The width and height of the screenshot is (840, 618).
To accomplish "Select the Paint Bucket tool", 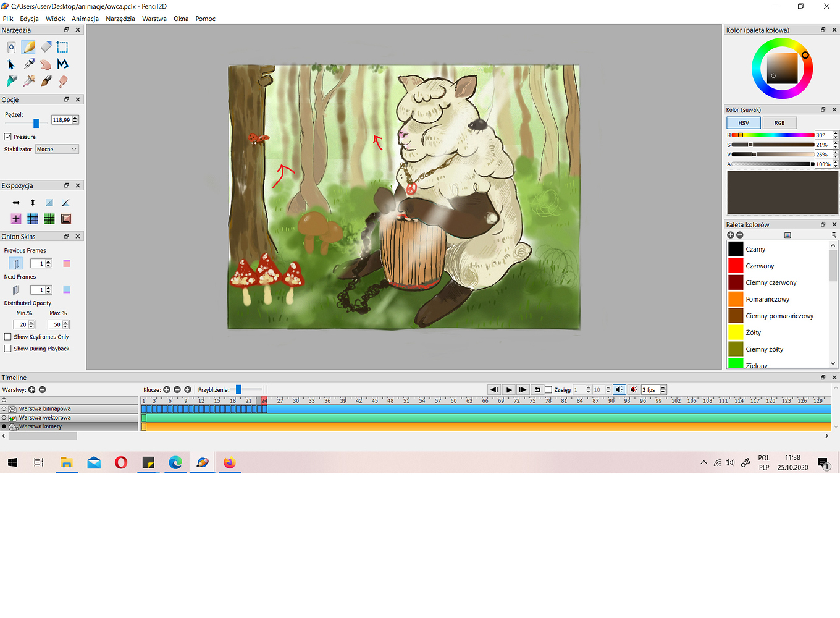I will click(x=11, y=81).
